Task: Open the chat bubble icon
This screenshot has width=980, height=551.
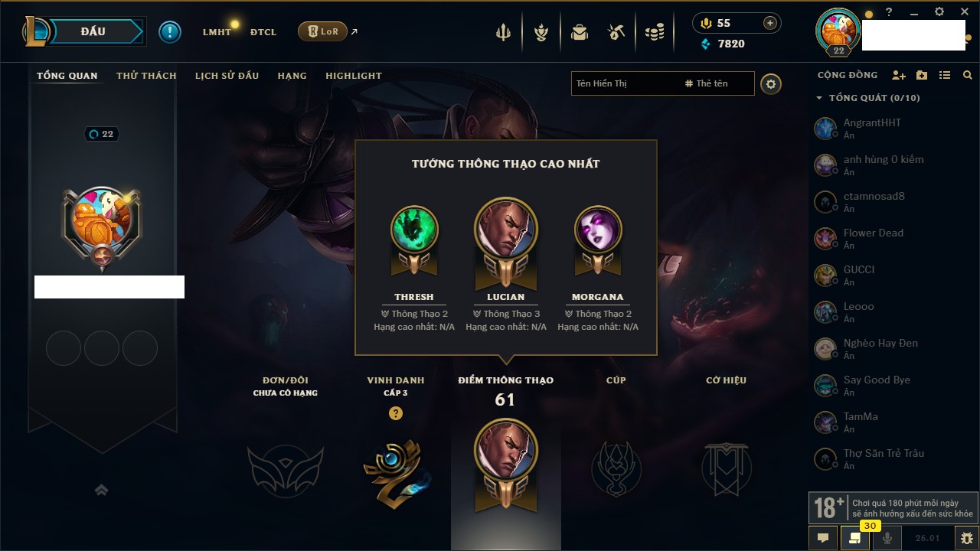Action: (823, 538)
